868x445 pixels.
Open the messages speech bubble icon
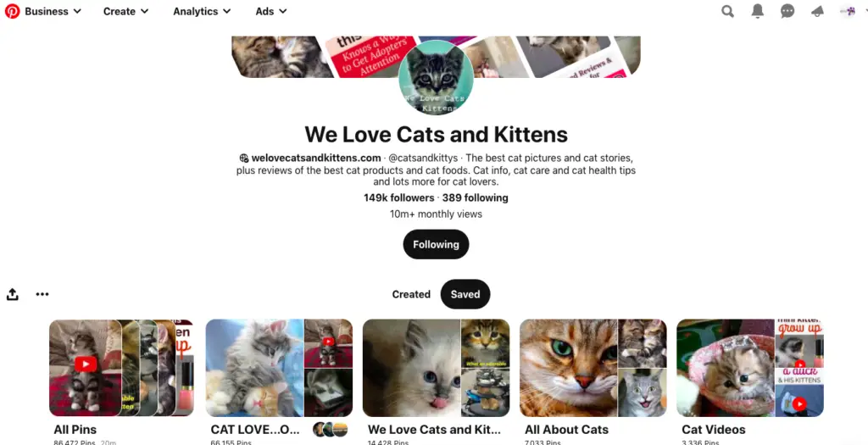click(787, 11)
